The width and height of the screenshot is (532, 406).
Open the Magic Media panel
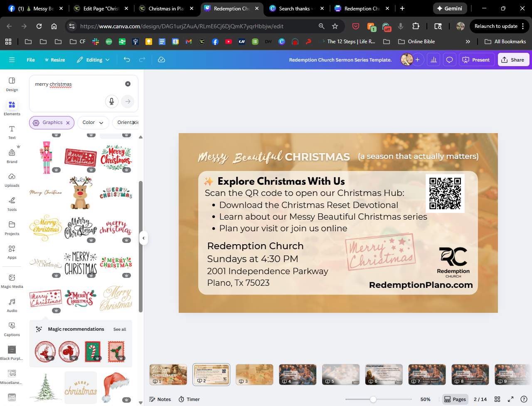tap(12, 280)
